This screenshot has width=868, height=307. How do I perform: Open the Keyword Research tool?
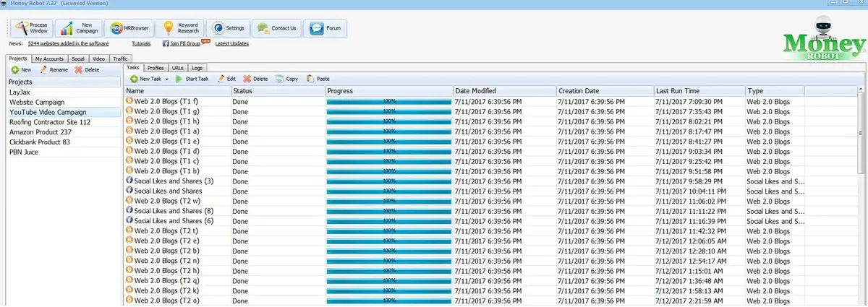pyautogui.click(x=180, y=28)
